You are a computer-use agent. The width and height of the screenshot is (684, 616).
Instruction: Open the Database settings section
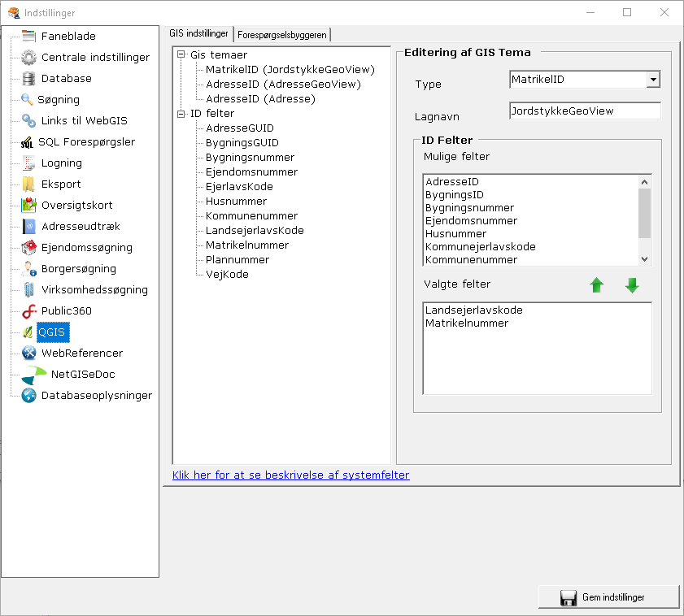tap(67, 78)
